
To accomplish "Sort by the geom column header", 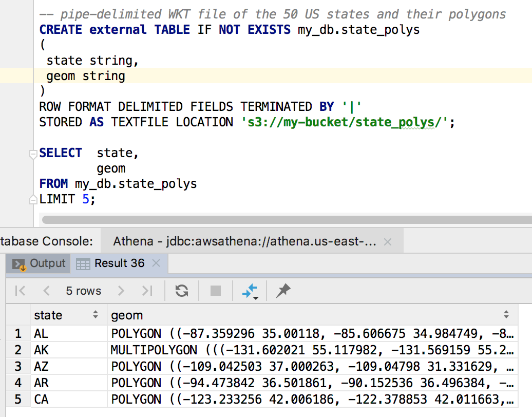I will tap(313, 315).
